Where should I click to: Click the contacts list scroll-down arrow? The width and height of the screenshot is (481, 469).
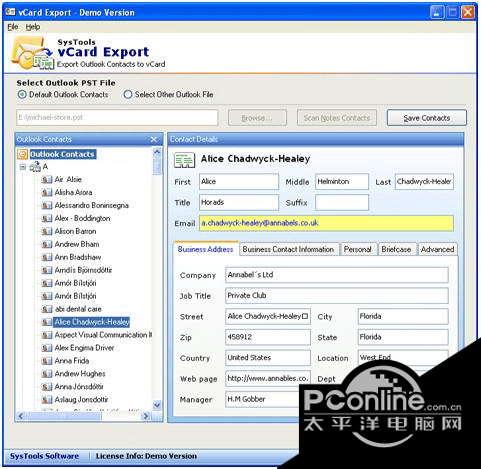coord(157,405)
